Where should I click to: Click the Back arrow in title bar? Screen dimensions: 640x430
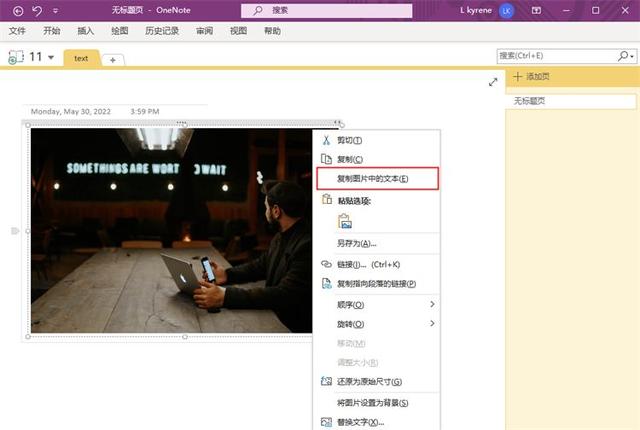click(18, 11)
